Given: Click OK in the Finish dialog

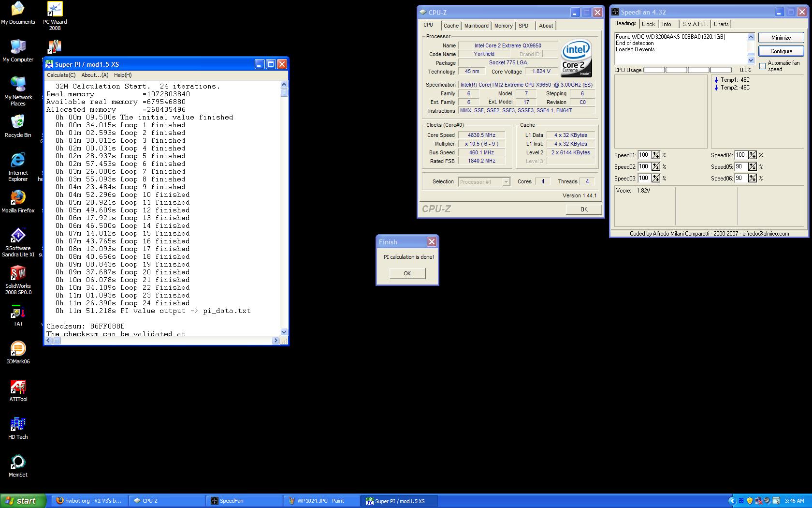Looking at the screenshot, I should [407, 273].
